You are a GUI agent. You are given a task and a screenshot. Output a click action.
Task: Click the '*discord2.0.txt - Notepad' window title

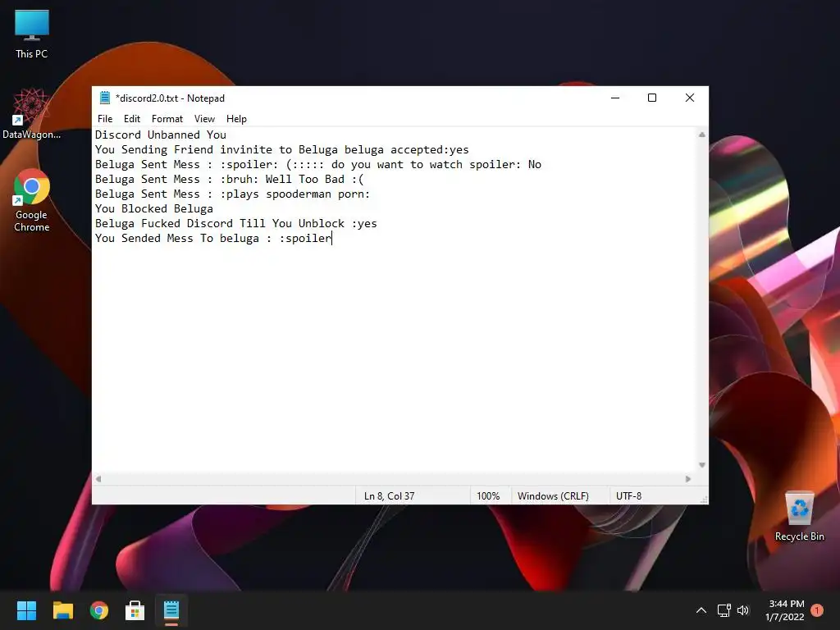[171, 98]
